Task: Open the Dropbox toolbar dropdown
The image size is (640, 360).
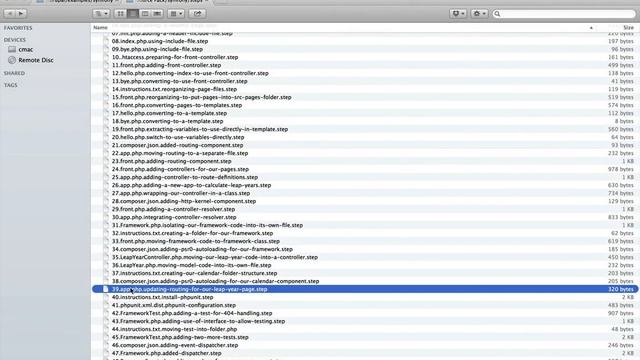Action: [458, 13]
